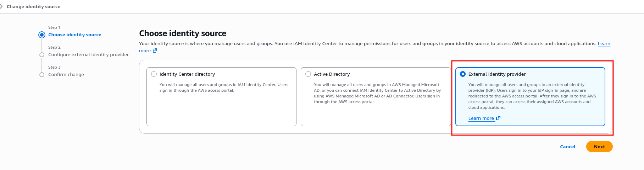This screenshot has width=644, height=170.
Task: Select the External identity provider radio button
Action: [x=463, y=74]
